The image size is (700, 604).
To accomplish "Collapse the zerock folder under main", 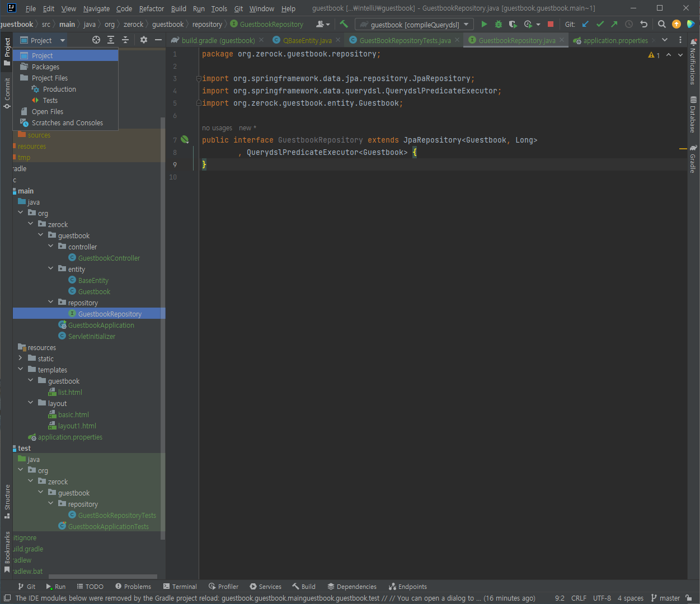I will click(x=31, y=224).
